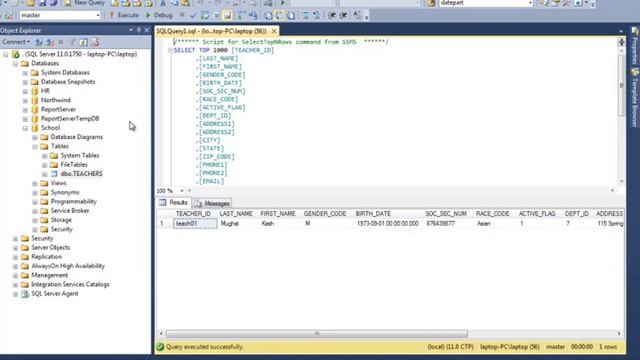640x360 pixels.
Task: Collapse the Tables folder under School
Action: pos(35,147)
